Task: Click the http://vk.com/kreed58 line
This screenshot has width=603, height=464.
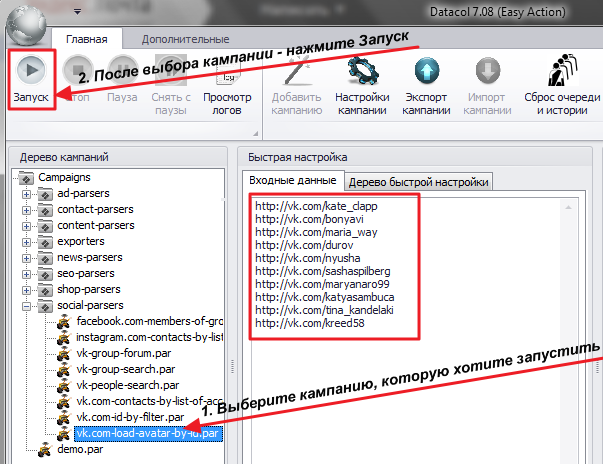Action: coord(310,323)
